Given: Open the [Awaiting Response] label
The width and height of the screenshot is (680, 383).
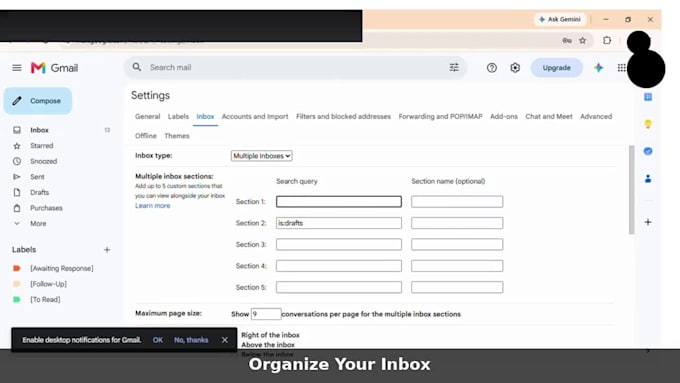Looking at the screenshot, I should pyautogui.click(x=61, y=268).
